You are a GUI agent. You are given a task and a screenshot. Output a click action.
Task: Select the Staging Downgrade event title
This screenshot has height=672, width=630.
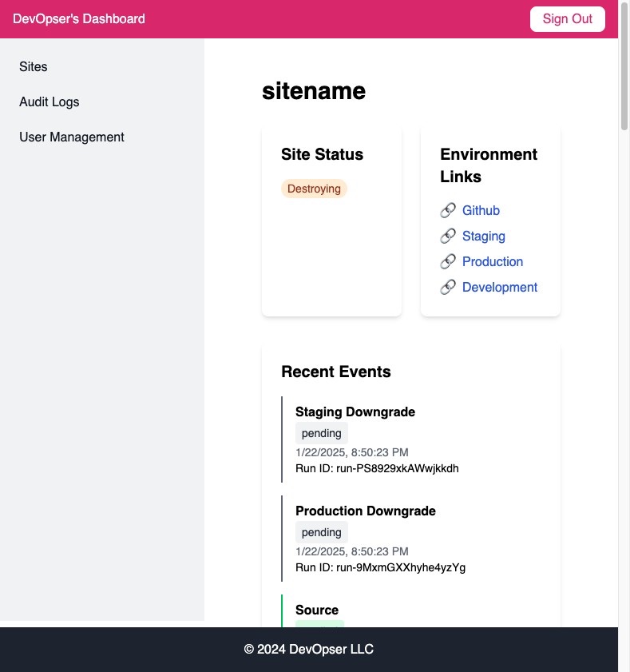(355, 412)
